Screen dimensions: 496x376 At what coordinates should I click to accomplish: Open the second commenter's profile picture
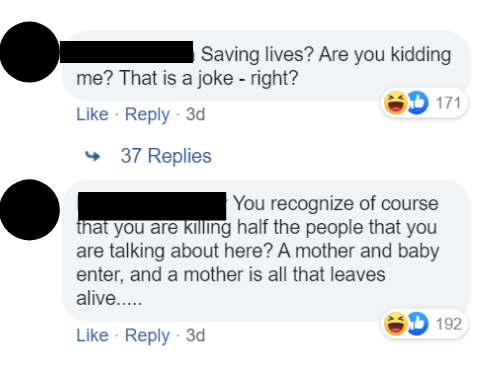[x=29, y=210]
